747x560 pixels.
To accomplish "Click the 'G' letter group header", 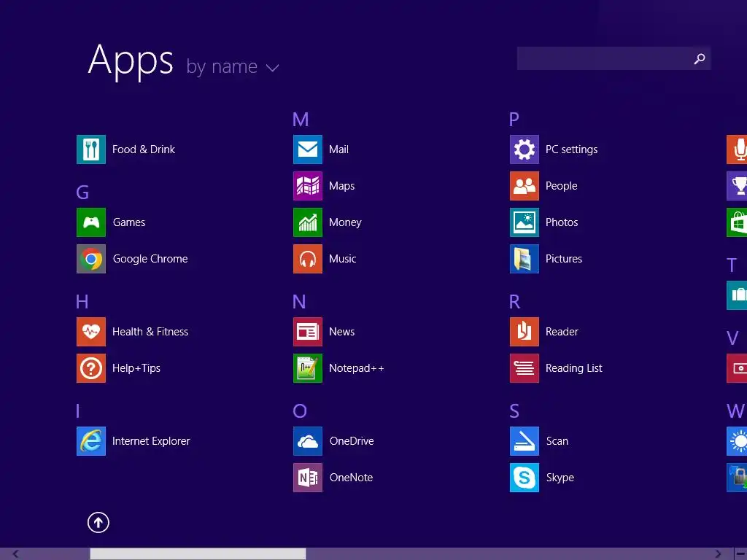I will pyautogui.click(x=82, y=192).
